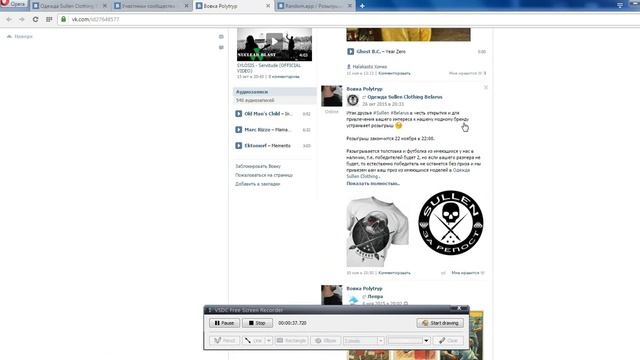Viewport: 640px width, 360px height.
Task: Close the Одежда Sullen Clothing tab
Action: pyautogui.click(x=105, y=6)
